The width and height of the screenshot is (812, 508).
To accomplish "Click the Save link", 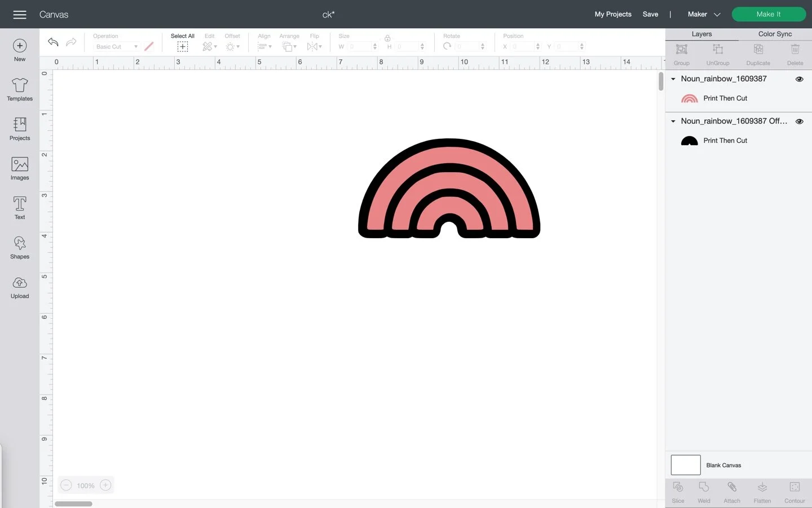I will coord(650,14).
